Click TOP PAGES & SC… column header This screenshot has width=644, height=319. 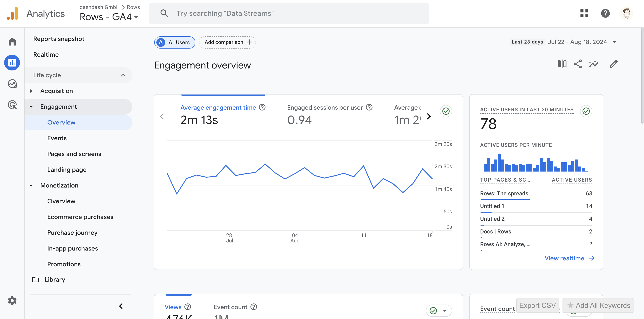[505, 180]
